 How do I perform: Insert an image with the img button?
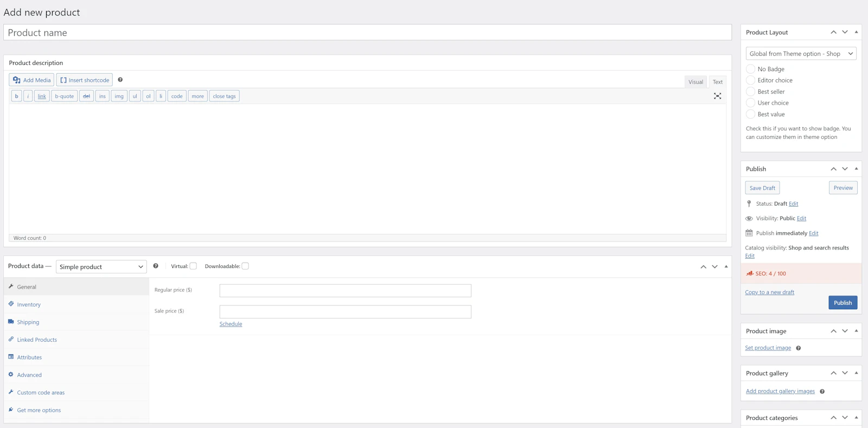click(x=119, y=96)
